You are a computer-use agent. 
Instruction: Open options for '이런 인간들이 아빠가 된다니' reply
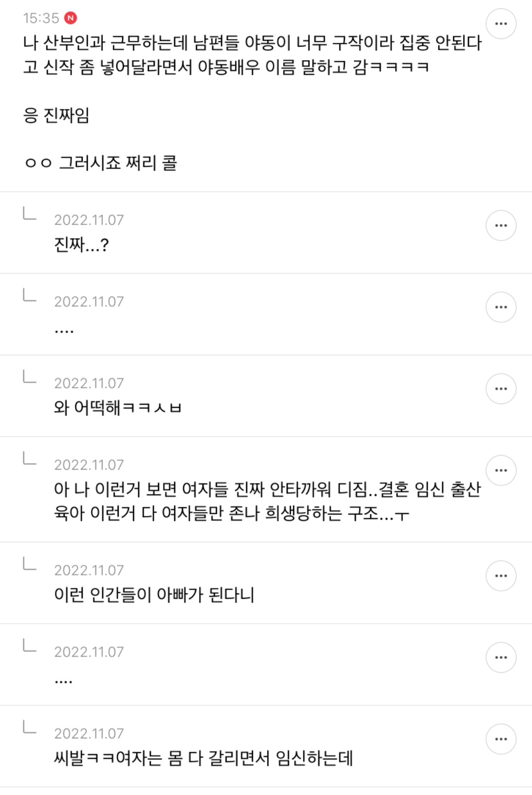(500, 576)
